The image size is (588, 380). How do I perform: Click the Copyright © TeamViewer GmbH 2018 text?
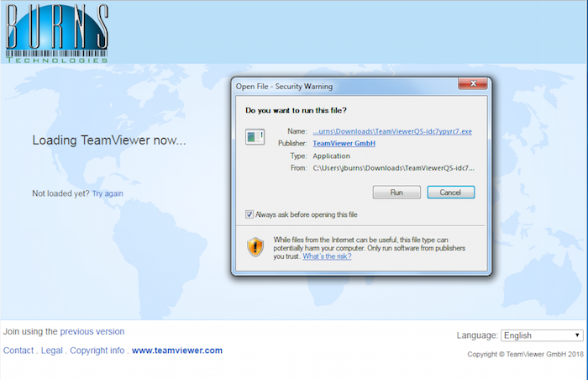(x=525, y=354)
